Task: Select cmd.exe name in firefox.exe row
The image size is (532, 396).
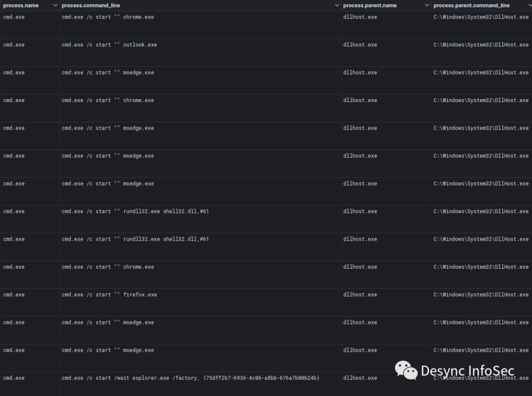Action: tap(14, 295)
